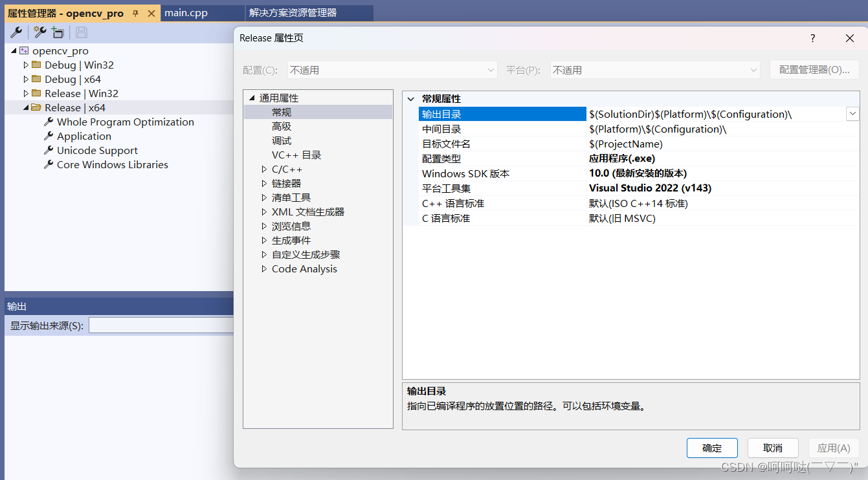Expand the C/C++ tree node
Screen dimensions: 868x480
(263, 169)
